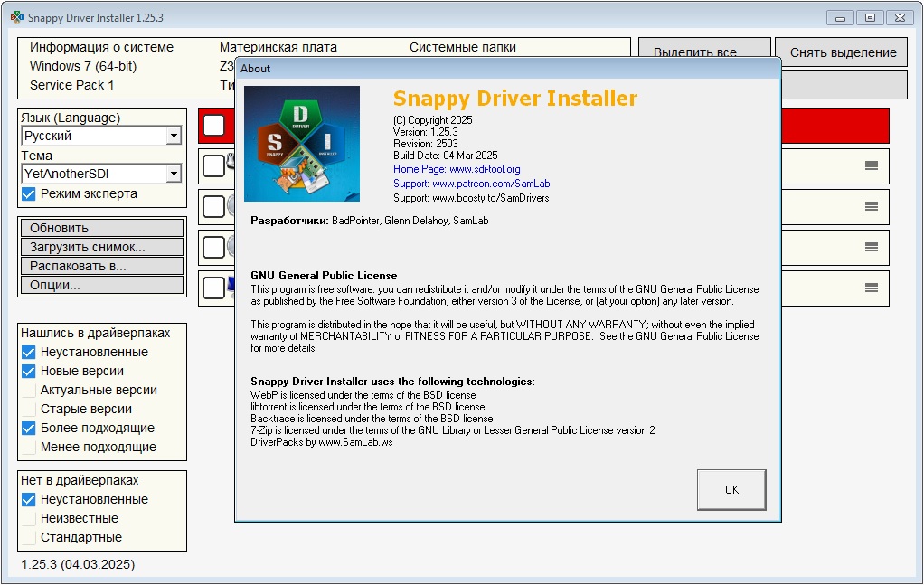
Task: Click Service Pack 1 text
Action: (x=72, y=85)
